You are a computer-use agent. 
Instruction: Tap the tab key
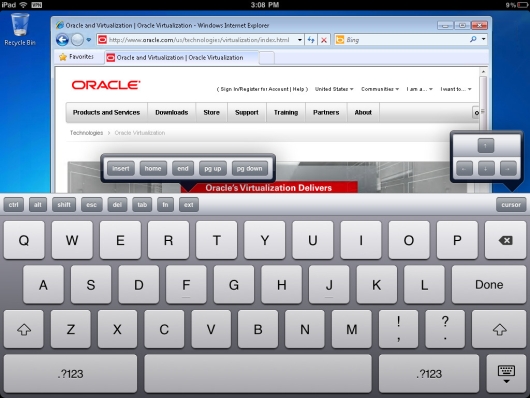142,205
